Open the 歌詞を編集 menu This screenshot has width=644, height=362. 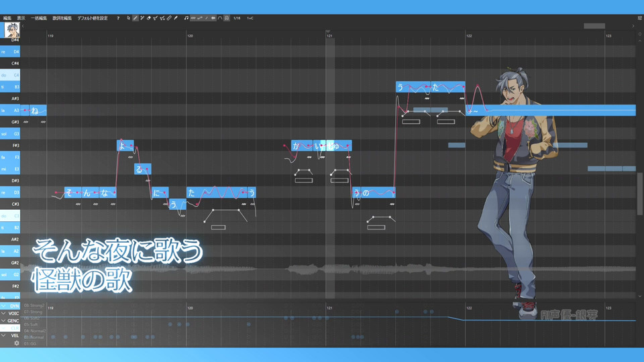click(x=62, y=18)
